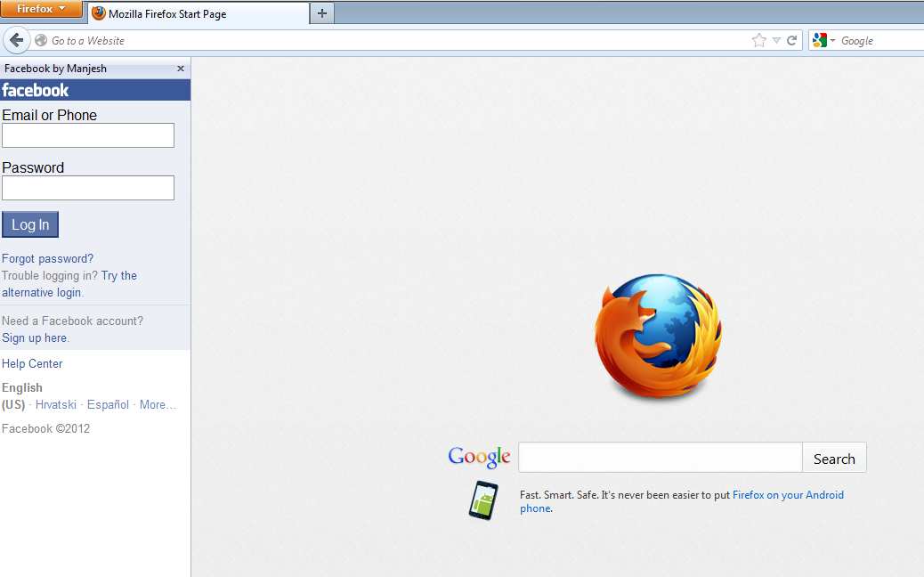Select Hrvatski language link

point(55,404)
